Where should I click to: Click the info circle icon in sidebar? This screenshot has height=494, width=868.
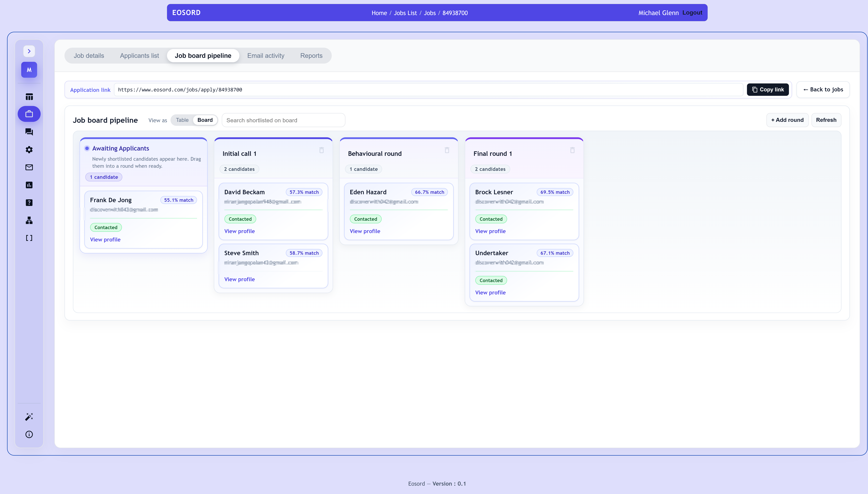(29, 434)
